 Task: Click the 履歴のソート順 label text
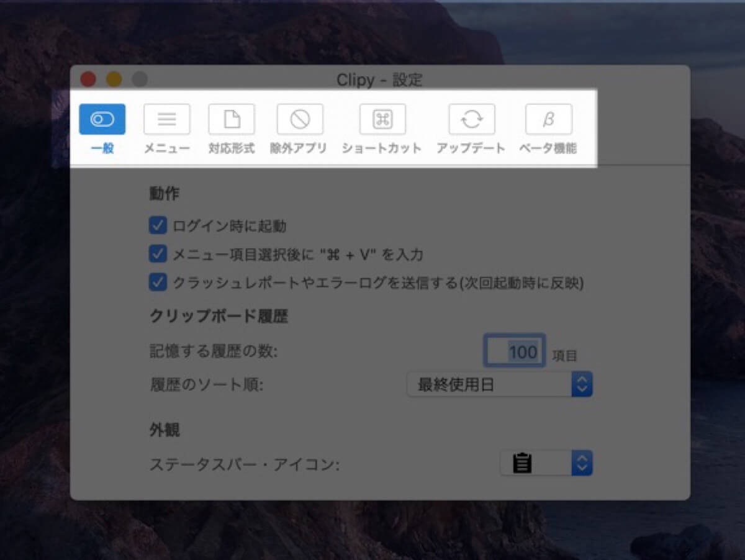[x=207, y=385]
